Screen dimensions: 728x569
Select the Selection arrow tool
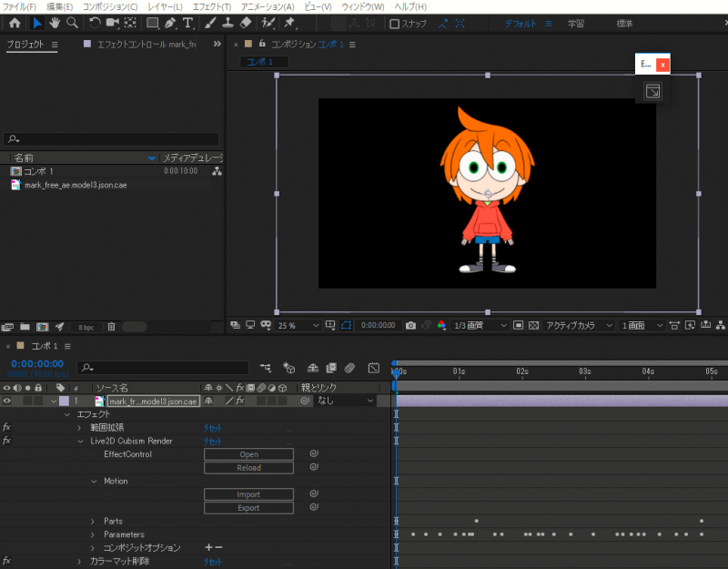click(x=37, y=23)
